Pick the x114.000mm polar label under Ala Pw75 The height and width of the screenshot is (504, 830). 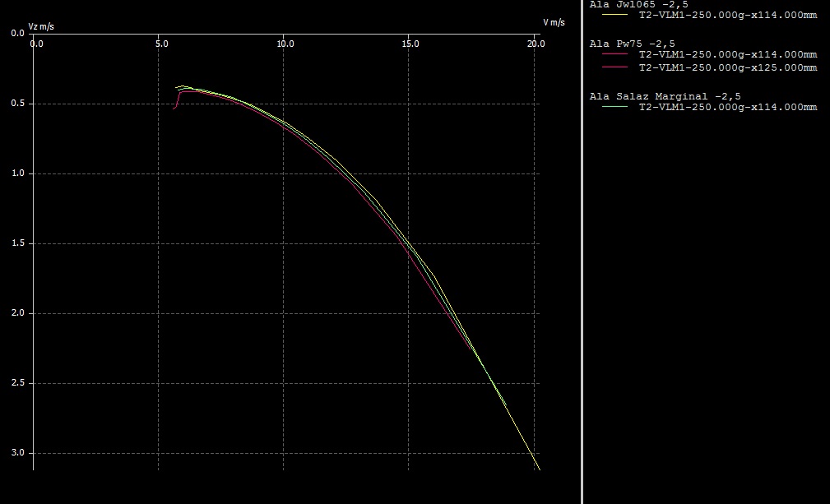(727, 54)
